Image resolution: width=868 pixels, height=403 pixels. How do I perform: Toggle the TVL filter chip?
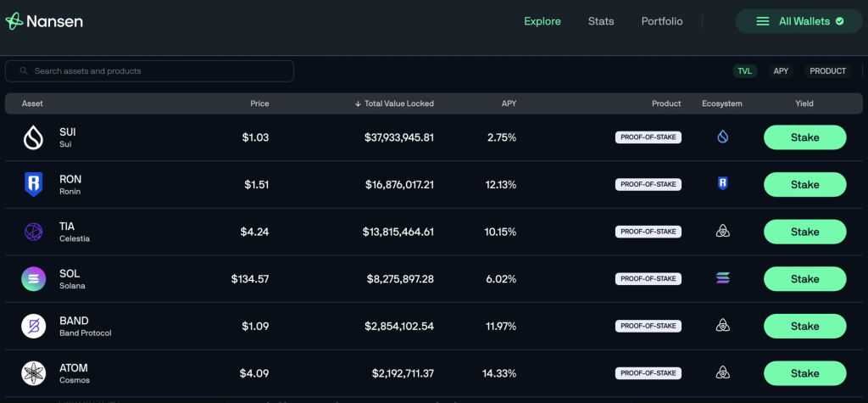(744, 71)
